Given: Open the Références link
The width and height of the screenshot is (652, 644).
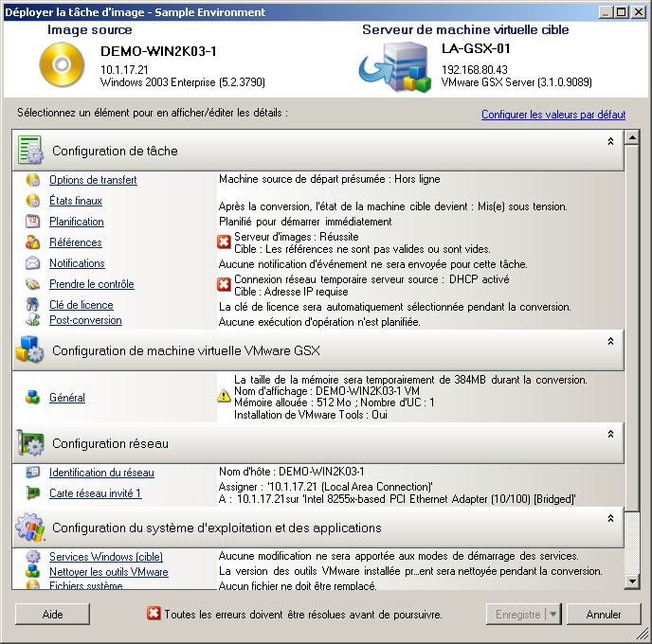Looking at the screenshot, I should pyautogui.click(x=76, y=242).
